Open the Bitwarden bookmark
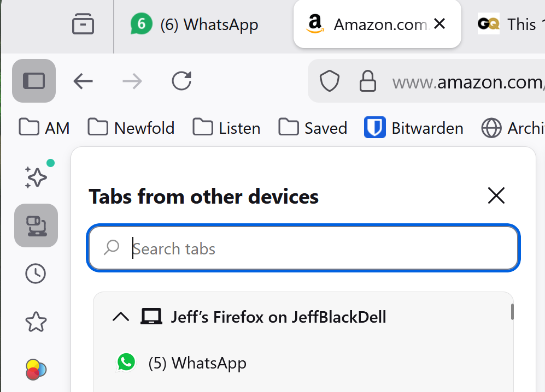The height and width of the screenshot is (392, 545). pyautogui.click(x=414, y=128)
